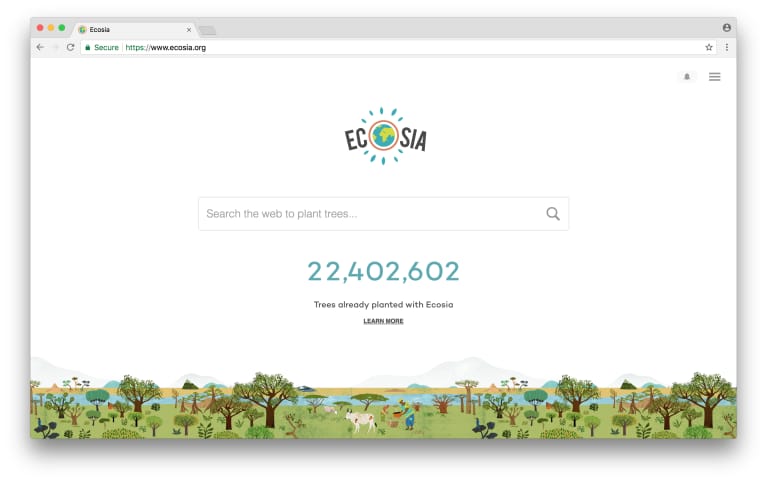Click the yellow macOS minimize button
This screenshot has width=767, height=482.
click(51, 28)
